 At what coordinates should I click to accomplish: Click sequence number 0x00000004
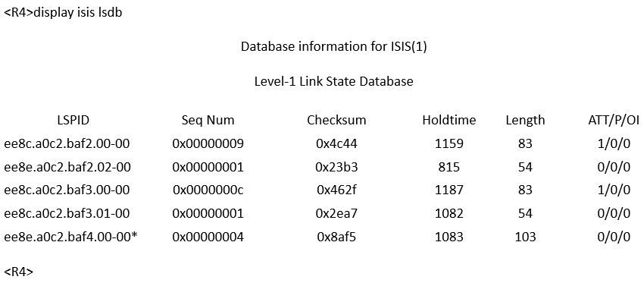point(208,237)
